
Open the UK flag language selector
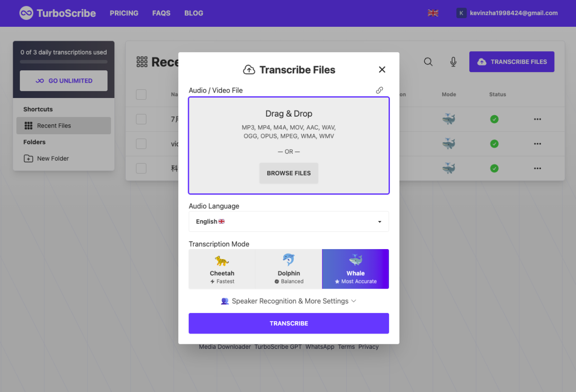pyautogui.click(x=433, y=13)
